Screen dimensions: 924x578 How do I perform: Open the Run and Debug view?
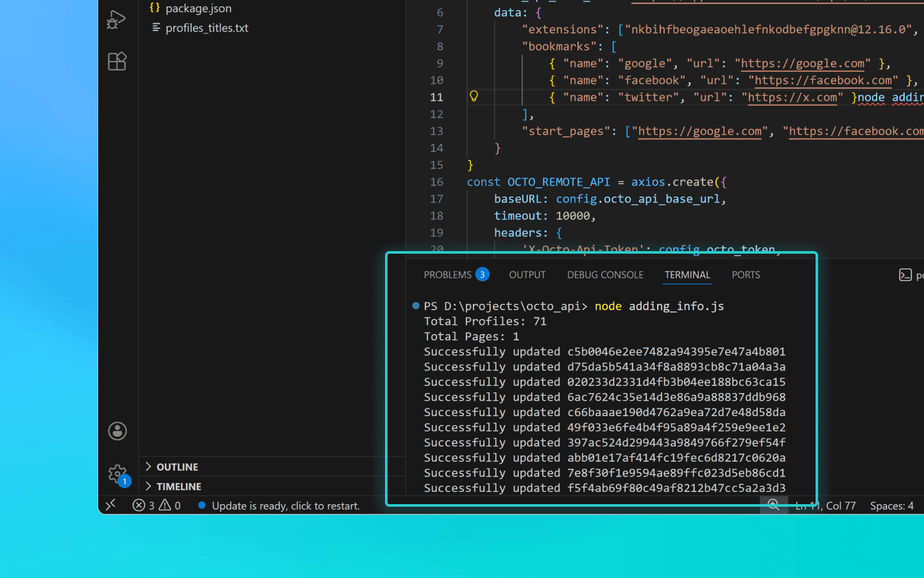[x=117, y=19]
